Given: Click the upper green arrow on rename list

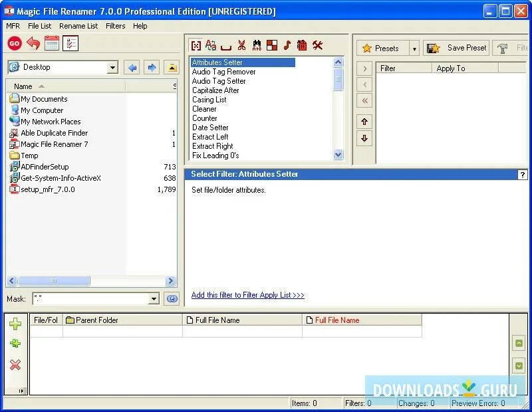Looking at the screenshot, I should tap(519, 343).
